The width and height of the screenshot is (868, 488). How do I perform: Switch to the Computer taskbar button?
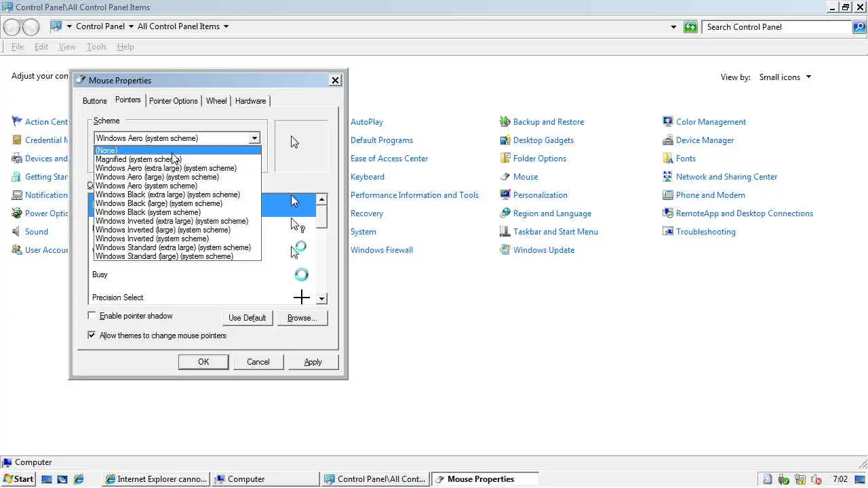266,479
